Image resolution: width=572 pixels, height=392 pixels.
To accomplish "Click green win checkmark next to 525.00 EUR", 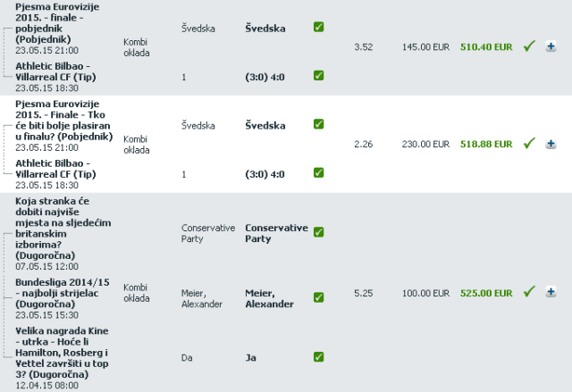I will click(529, 291).
